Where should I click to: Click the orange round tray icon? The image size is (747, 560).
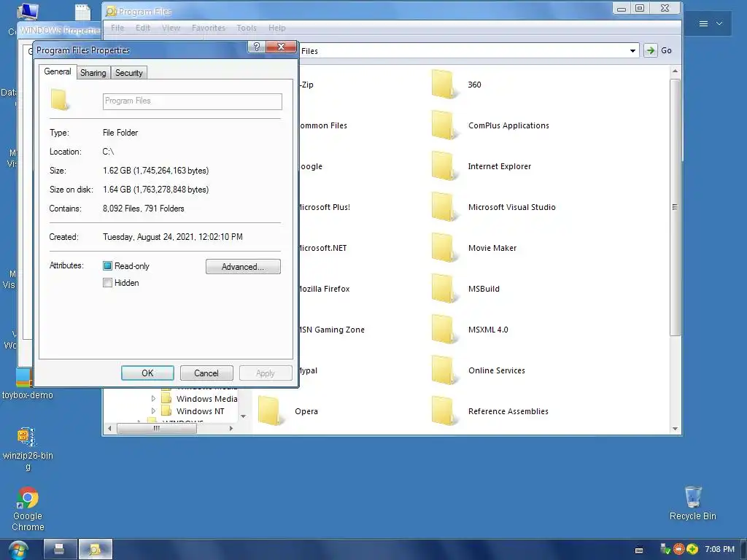pos(679,549)
